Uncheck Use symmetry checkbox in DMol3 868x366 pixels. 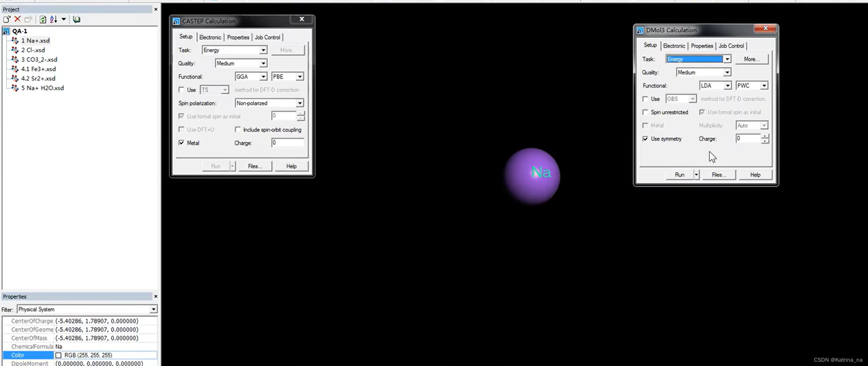click(645, 139)
